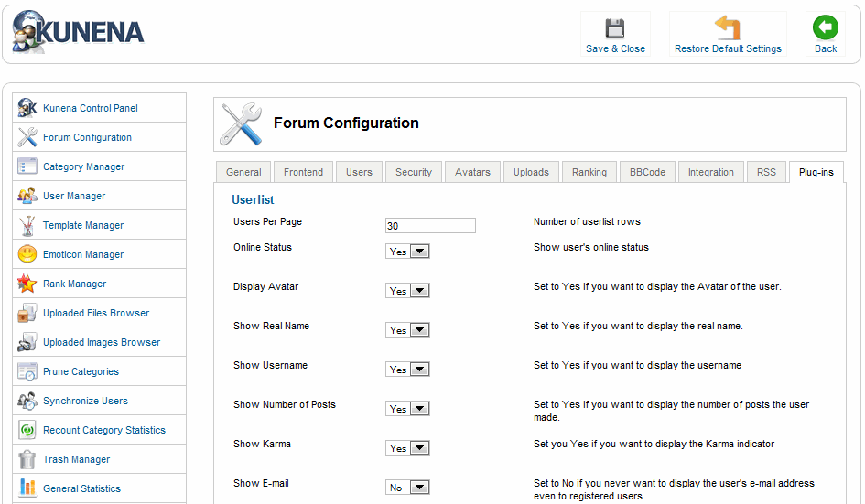Switch to the BBCode tab

tap(647, 172)
